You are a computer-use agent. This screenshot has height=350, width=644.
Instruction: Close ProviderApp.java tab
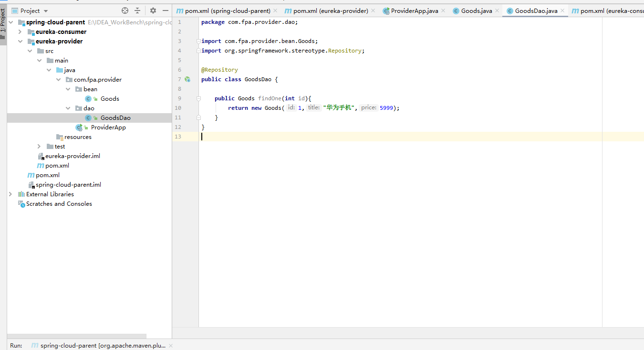(443, 11)
